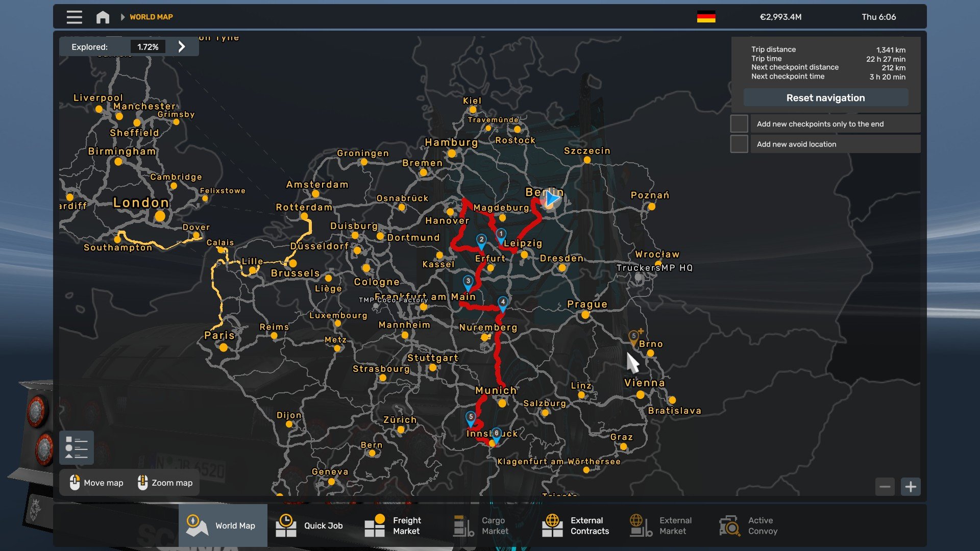
Task: Click the Move map mouse hint
Action: [96, 483]
